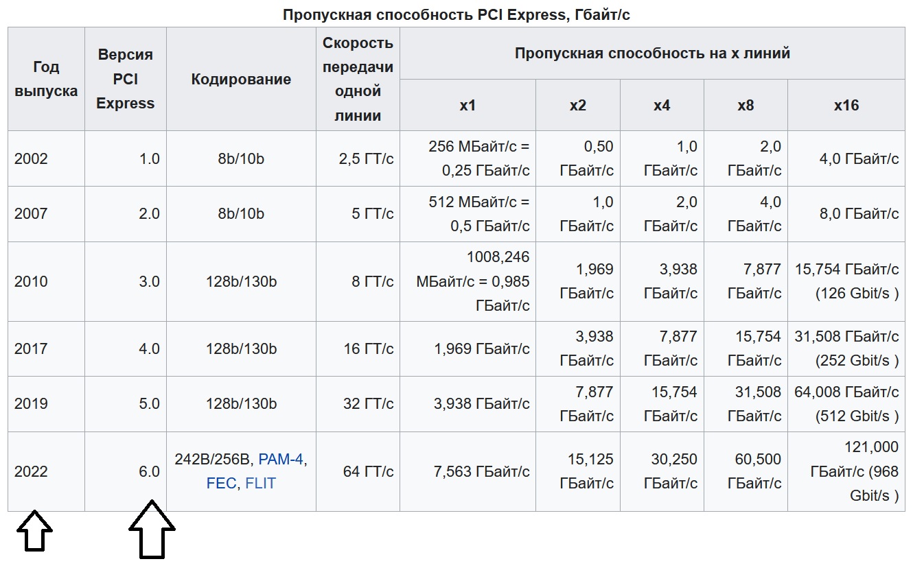Select the 'Год выпуска' column header
The height and width of the screenshot is (568, 924).
46,79
